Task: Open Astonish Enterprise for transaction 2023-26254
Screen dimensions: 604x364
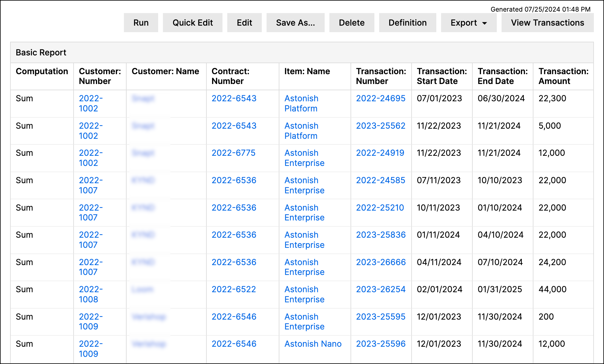Action: pyautogui.click(x=304, y=294)
